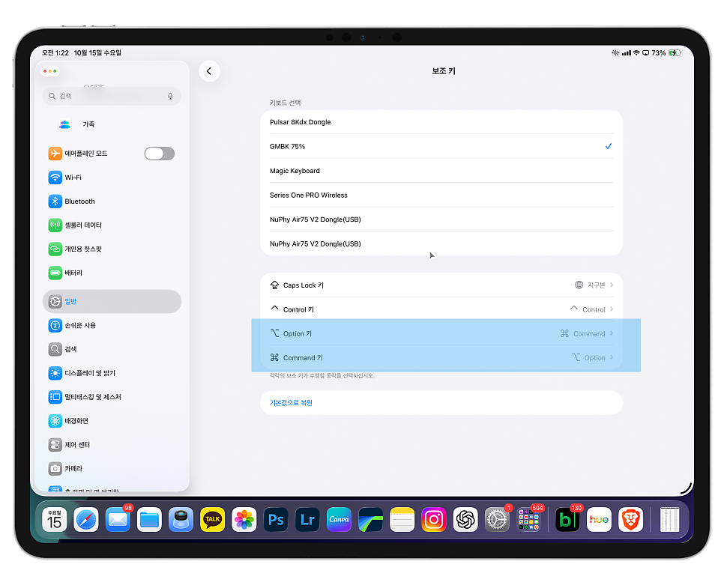
Task: Open KakaoTalk from the dock
Action: 212,520
